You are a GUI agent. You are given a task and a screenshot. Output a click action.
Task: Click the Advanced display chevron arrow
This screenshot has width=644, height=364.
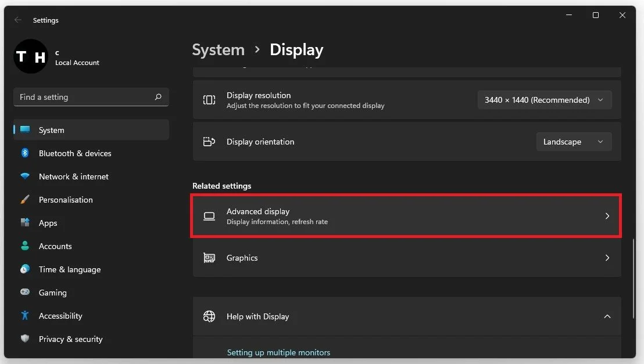pos(607,216)
